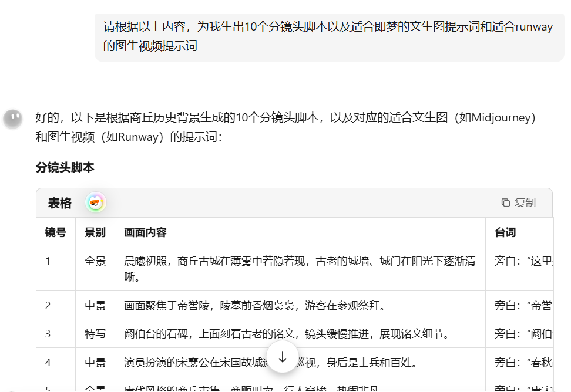Click the user prompt message bubble
This screenshot has height=392, width=571.
328,36
